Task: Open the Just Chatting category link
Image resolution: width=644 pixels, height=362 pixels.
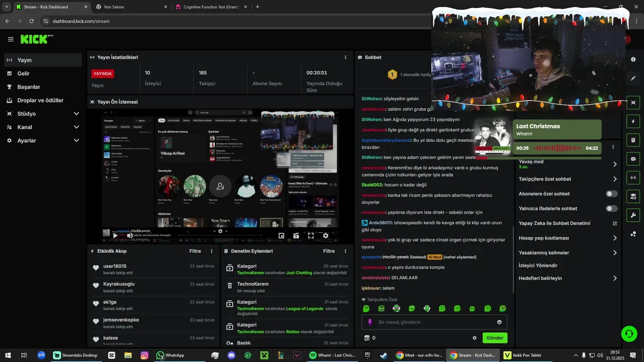Action: [x=299, y=273]
